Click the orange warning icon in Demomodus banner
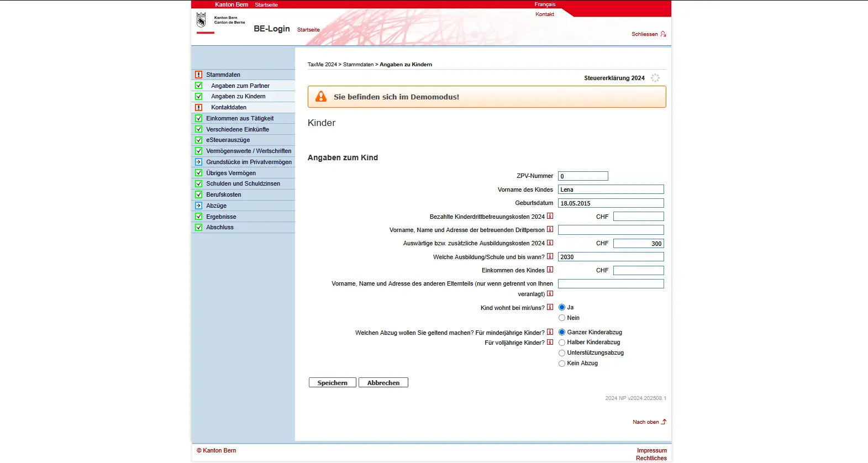Screen dimensions: 868x463 [321, 97]
